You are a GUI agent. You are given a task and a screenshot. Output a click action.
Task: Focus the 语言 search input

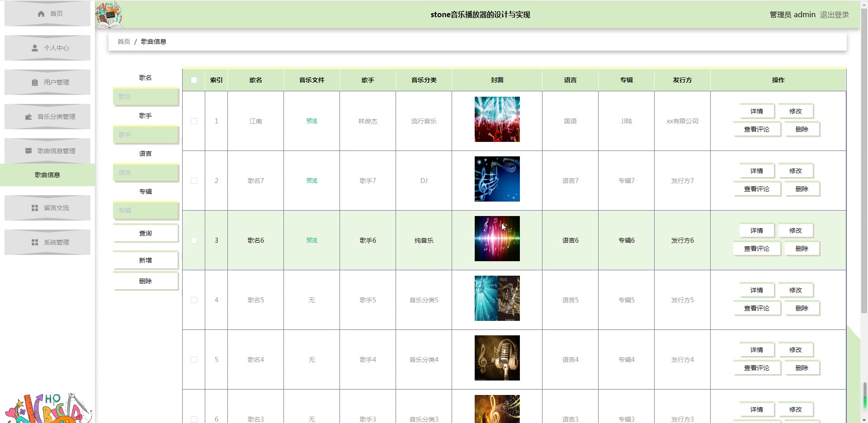pos(146,173)
